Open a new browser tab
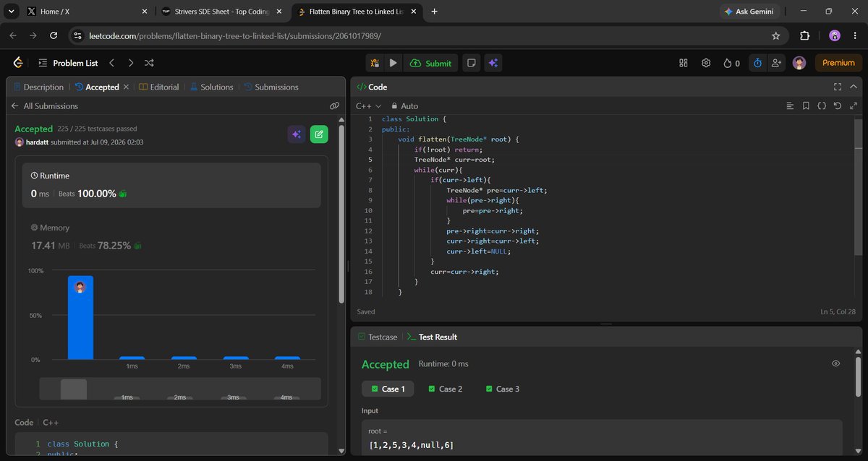The width and height of the screenshot is (868, 461). pos(434,12)
